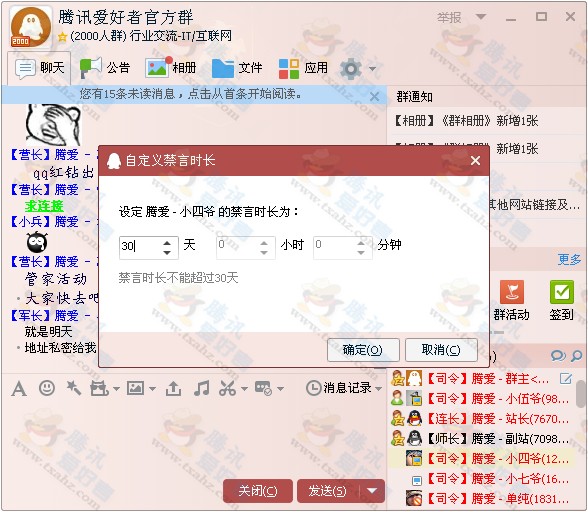Open the 公告 announcements tab
588x512 pixels.
tap(105, 68)
